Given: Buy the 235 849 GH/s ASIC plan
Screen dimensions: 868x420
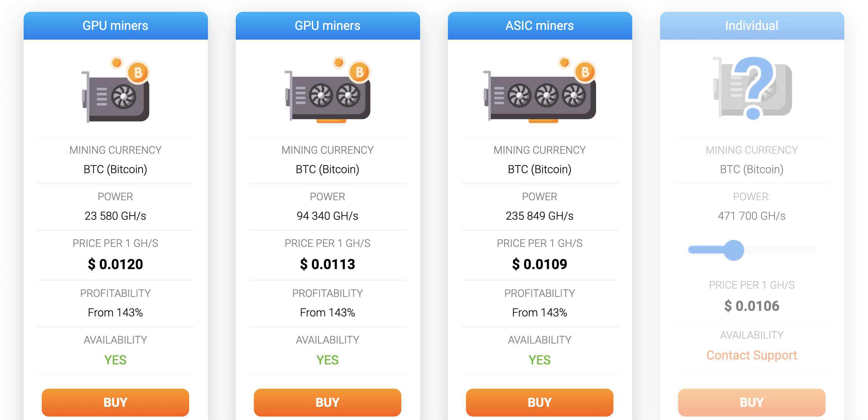Looking at the screenshot, I should tap(540, 402).
